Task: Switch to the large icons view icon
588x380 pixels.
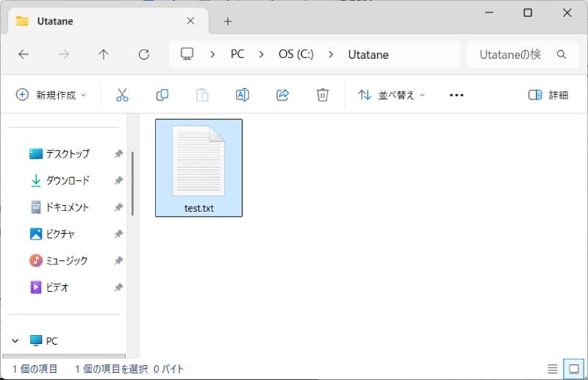Action: click(574, 369)
